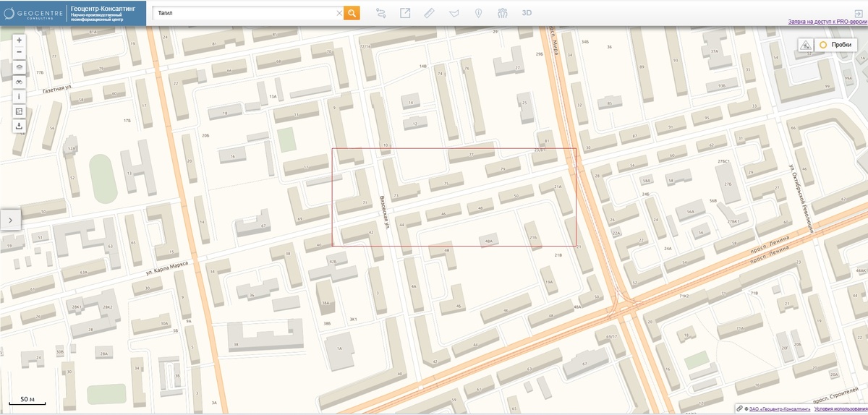
Task: Show road works sign layer
Action: click(805, 45)
